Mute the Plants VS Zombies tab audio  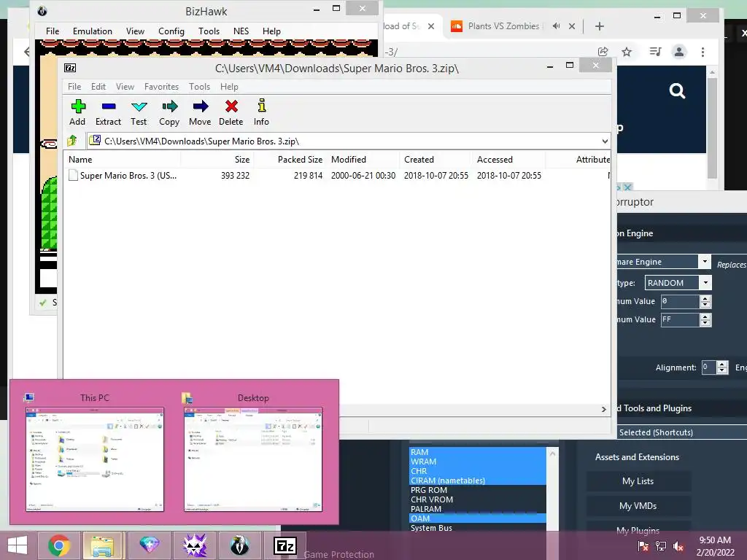point(556,26)
